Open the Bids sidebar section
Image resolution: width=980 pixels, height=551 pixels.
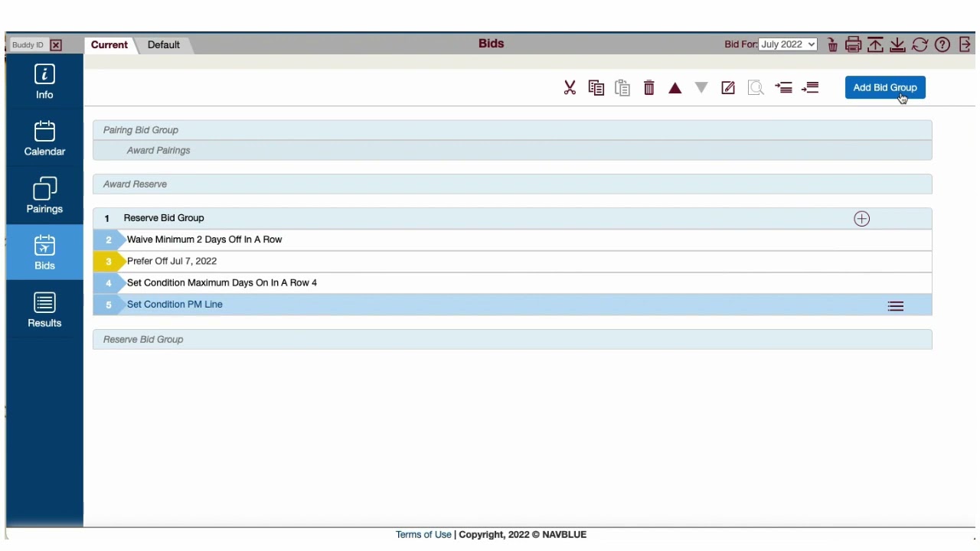pyautogui.click(x=44, y=253)
